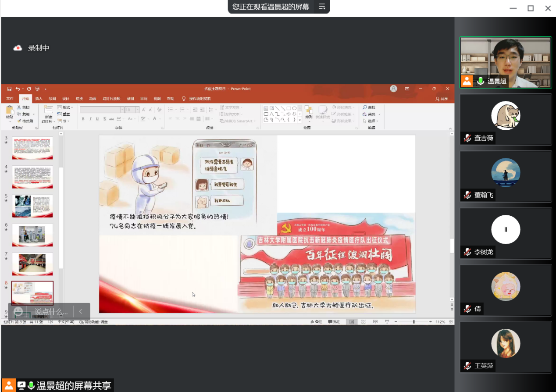Open the Design (设计) ribbon tab
Image resolution: width=556 pixels, height=392 pixels.
pyautogui.click(x=65, y=99)
